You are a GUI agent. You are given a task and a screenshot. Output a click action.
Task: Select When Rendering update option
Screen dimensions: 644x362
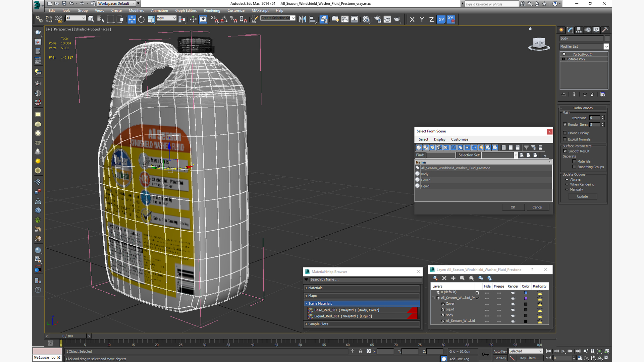point(567,184)
